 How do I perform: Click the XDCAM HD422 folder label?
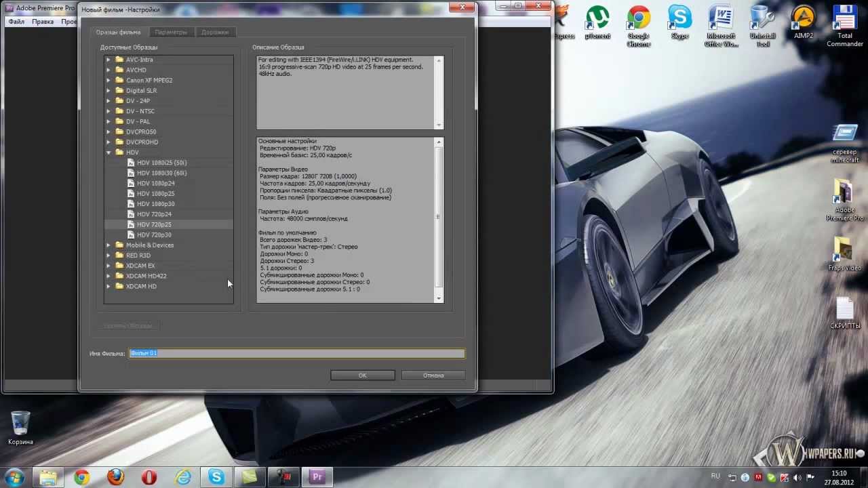pyautogui.click(x=146, y=276)
